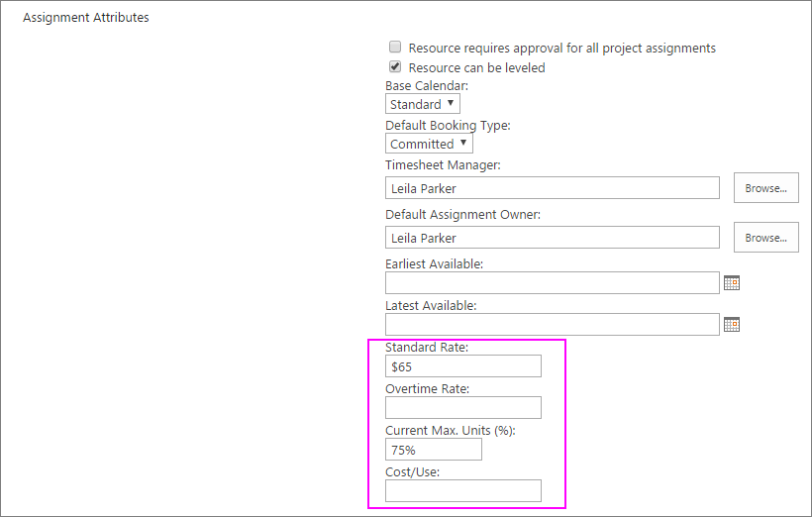Uncheck the Resource can be leveled checkbox
Image resolution: width=812 pixels, height=517 pixels.
tap(395, 67)
